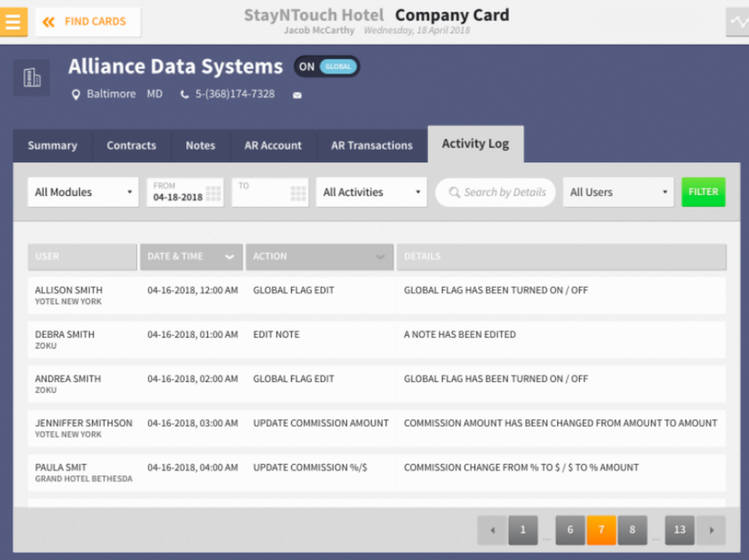Screen dimensions: 749x560
Task: Click the From date field 04-18-2018
Action: click(185, 192)
